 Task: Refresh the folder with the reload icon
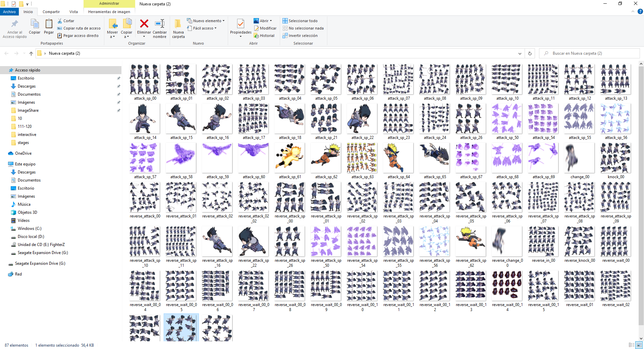(x=530, y=53)
